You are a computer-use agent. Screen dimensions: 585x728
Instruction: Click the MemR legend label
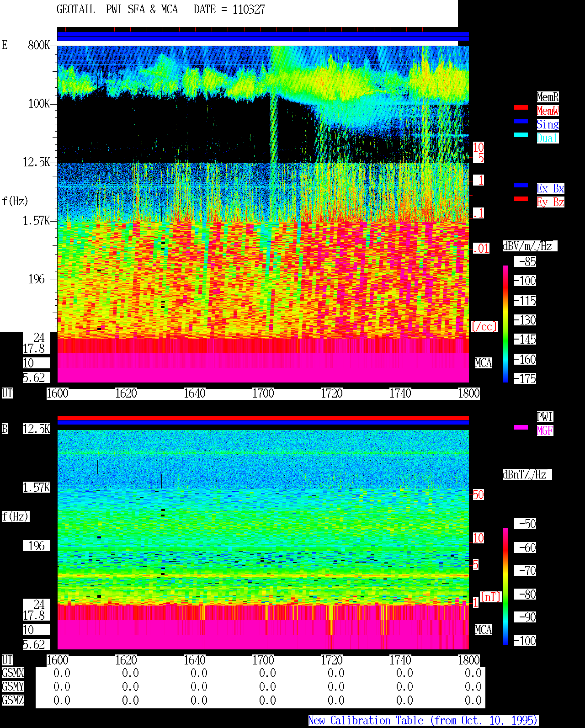(548, 97)
